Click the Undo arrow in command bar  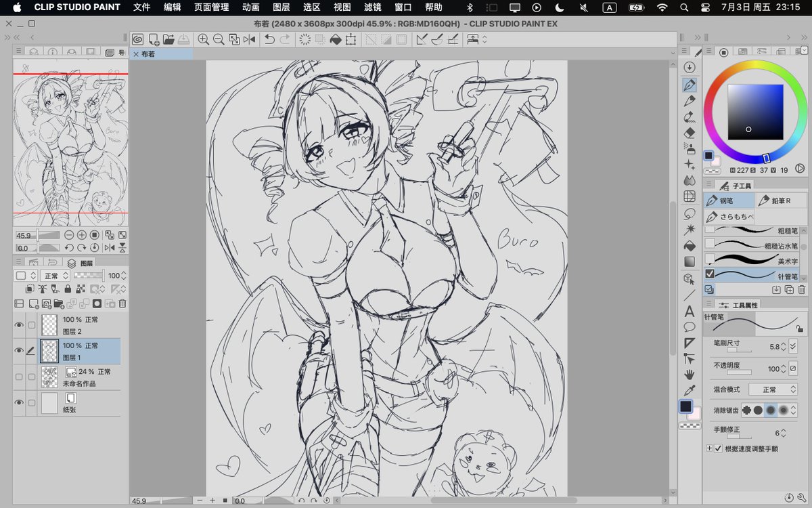tap(269, 40)
